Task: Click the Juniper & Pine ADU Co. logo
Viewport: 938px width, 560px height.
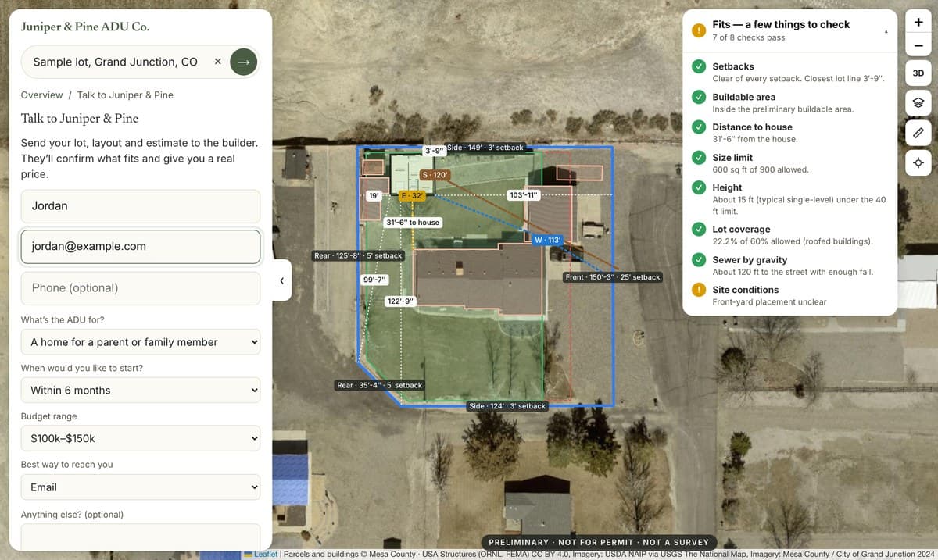Action: 85,27
